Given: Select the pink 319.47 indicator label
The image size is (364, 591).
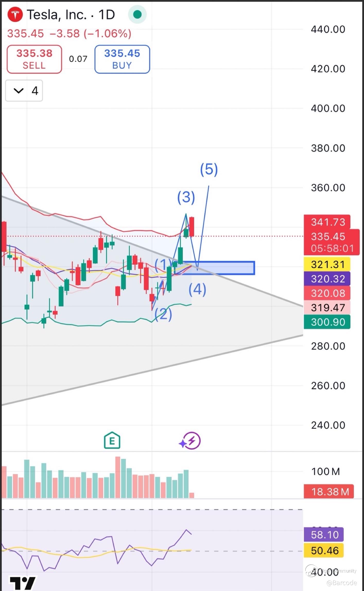Looking at the screenshot, I should coord(327,307).
